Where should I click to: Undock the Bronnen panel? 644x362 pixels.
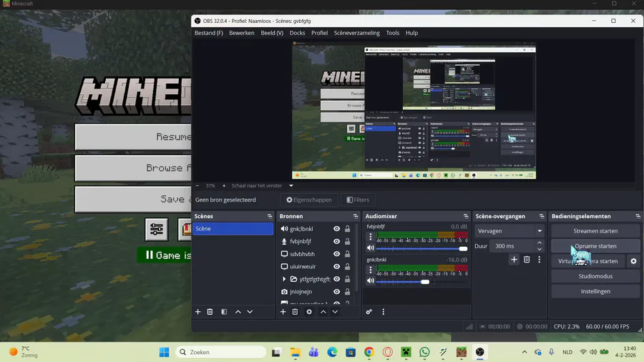[x=355, y=216]
